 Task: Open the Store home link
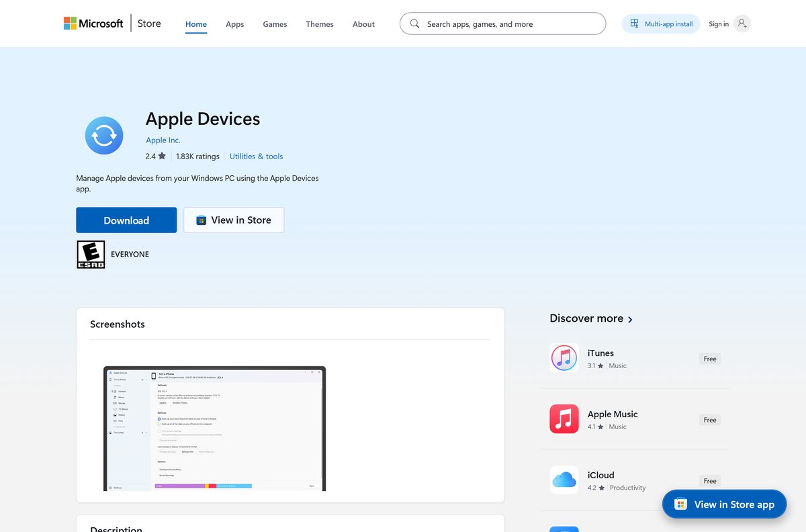pyautogui.click(x=149, y=24)
